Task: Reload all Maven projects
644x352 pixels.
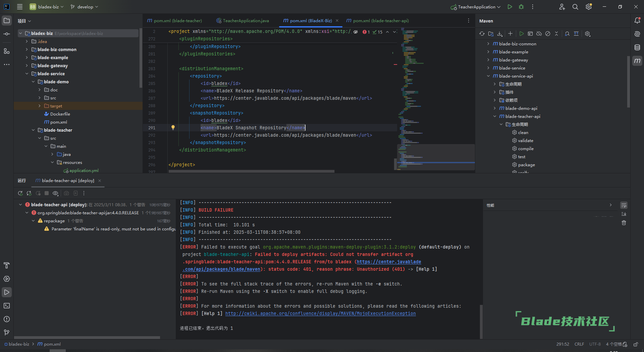Action: (482, 34)
